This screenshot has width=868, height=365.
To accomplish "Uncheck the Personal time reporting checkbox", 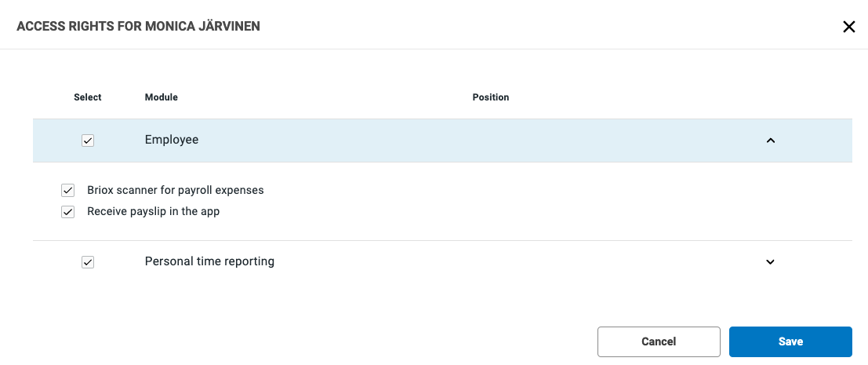I will point(88,262).
